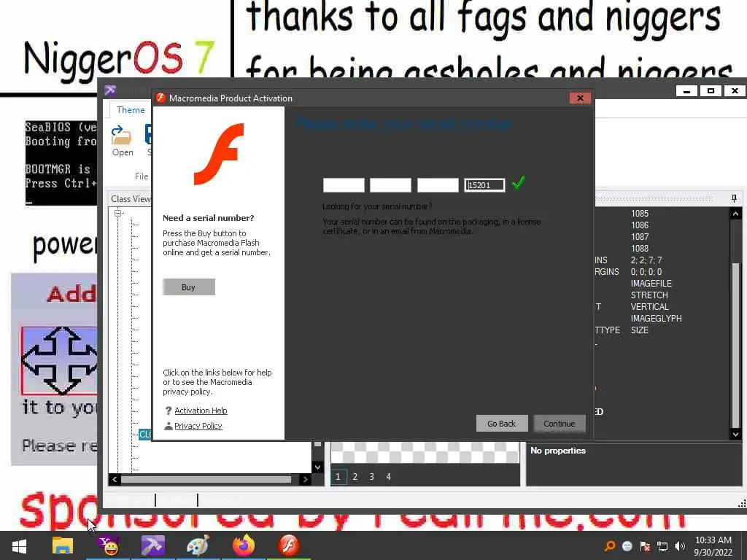
Task: Select the VERTICAL entry
Action: pyautogui.click(x=650, y=307)
